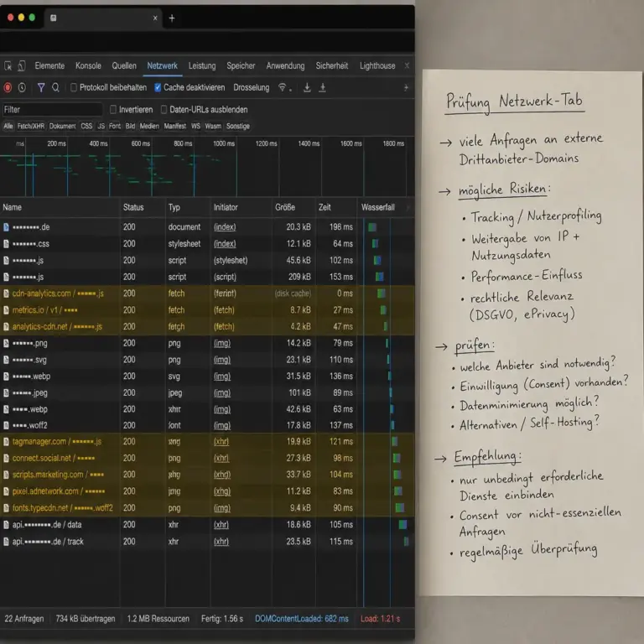Toggle the filter funnel icon
The image size is (644, 644).
click(x=41, y=87)
